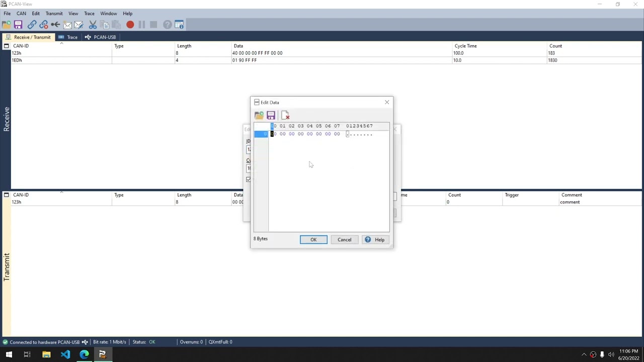The image size is (644, 362).
Task: Select the 1EDh row in Receive list
Action: click(x=326, y=60)
